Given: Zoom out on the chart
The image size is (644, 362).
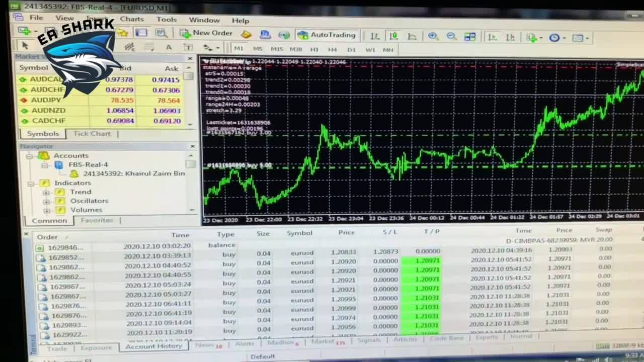Looking at the screenshot, I should pos(451,36).
